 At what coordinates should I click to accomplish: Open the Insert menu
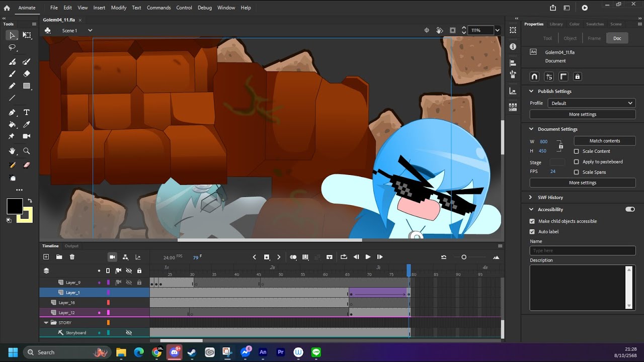(x=99, y=8)
